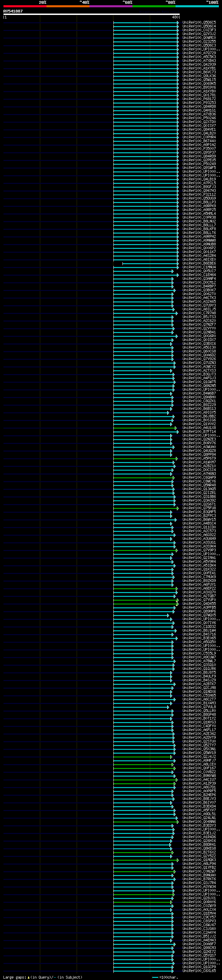Select hit UniRef100_C0Z3F3

click(199, 30)
